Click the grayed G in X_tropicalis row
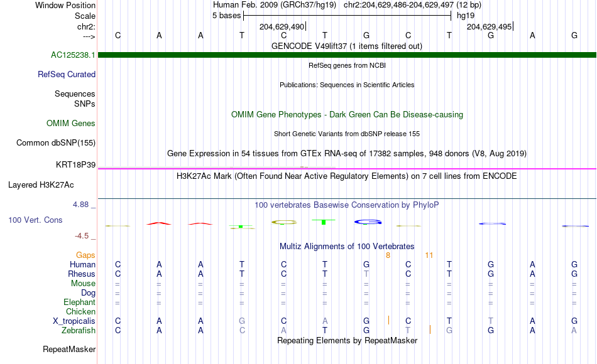Image resolution: width=597 pixels, height=364 pixels. click(x=242, y=321)
